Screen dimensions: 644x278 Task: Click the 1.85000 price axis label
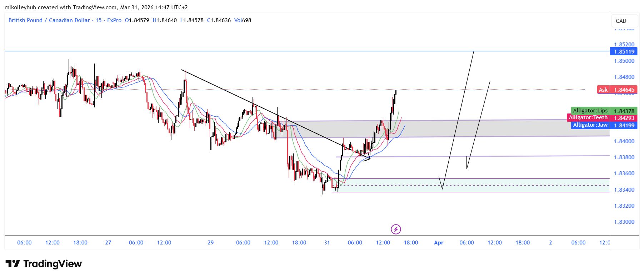click(624, 61)
